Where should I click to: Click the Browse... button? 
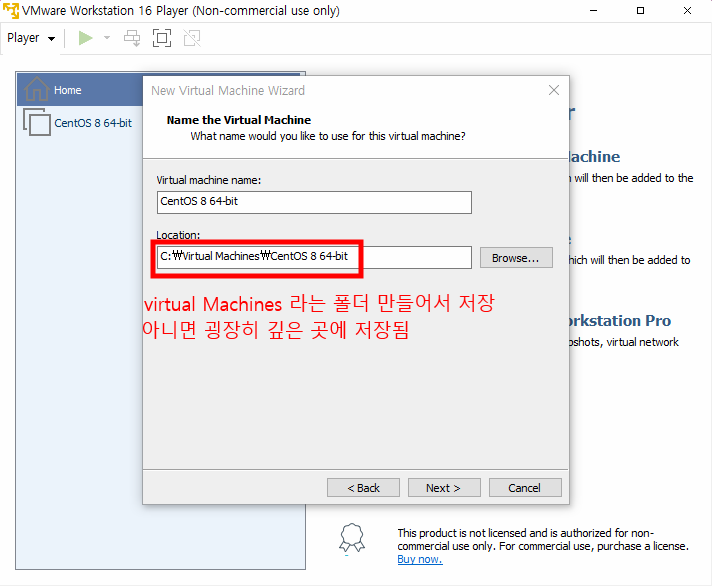(x=516, y=258)
